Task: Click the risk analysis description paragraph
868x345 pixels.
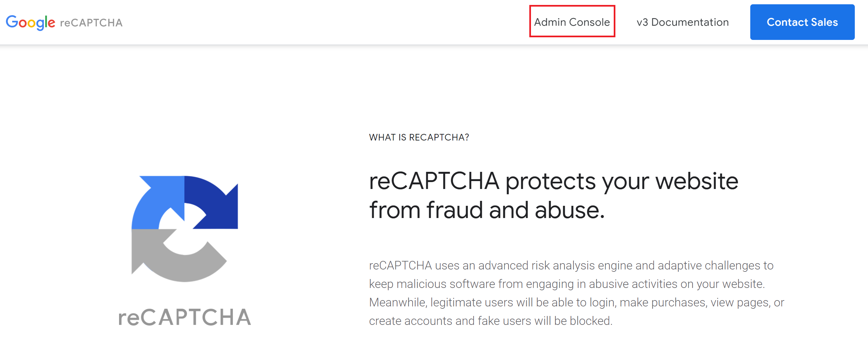Action: (x=576, y=293)
